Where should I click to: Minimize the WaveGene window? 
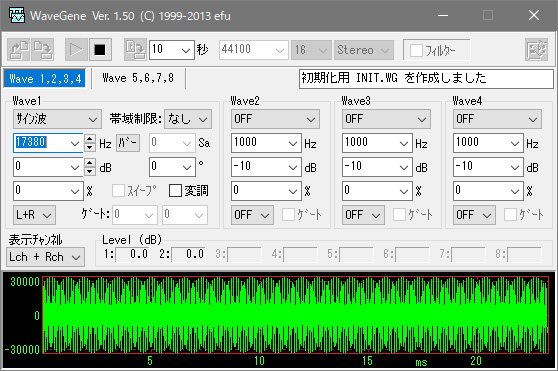click(x=443, y=15)
